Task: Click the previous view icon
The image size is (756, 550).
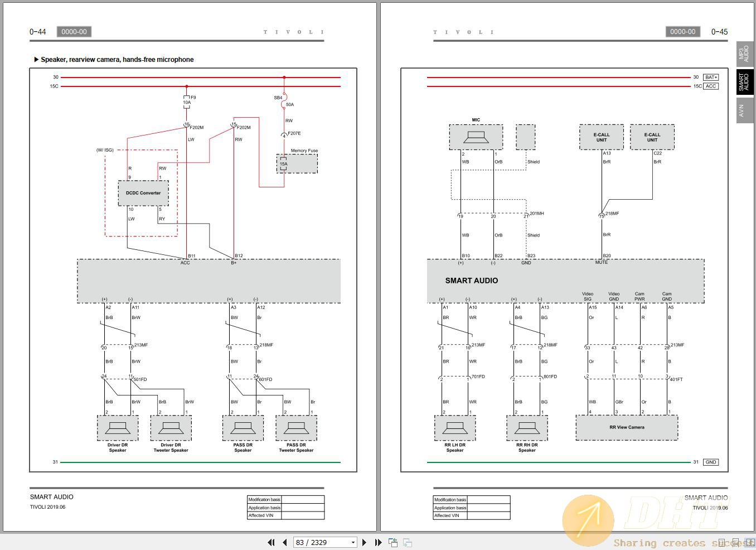Action: coord(393,542)
